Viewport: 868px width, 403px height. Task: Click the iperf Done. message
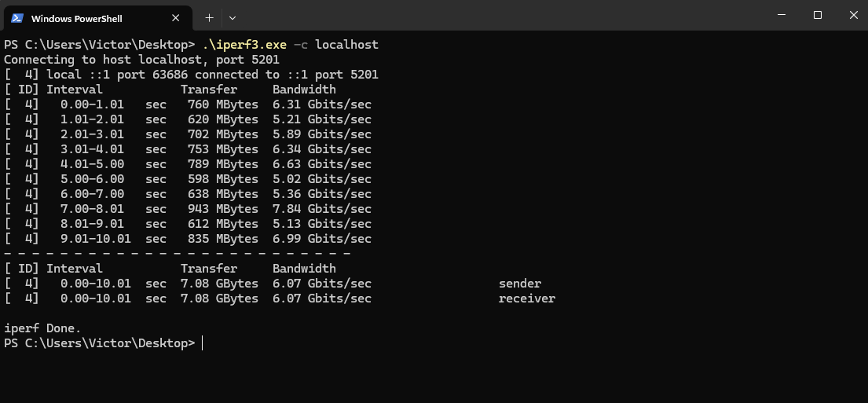click(x=42, y=328)
